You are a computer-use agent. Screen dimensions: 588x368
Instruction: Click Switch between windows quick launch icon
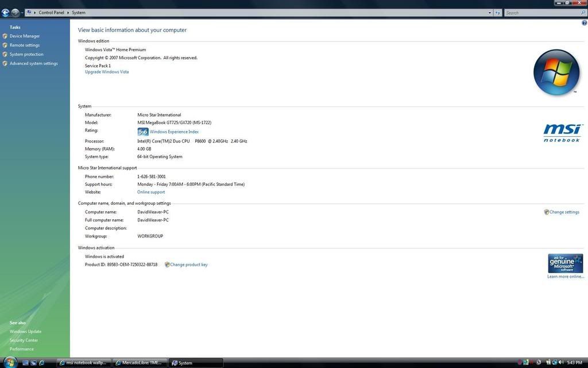(x=34, y=363)
